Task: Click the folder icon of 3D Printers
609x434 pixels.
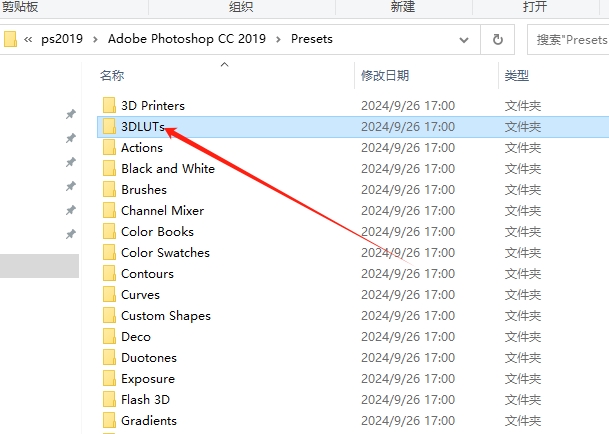Action: coord(109,105)
